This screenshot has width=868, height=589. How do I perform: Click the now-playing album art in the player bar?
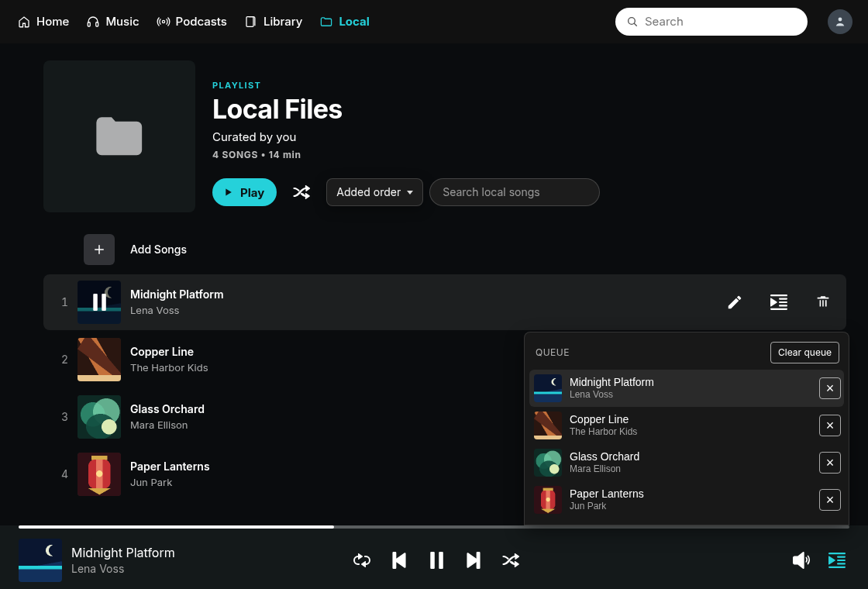click(x=40, y=560)
